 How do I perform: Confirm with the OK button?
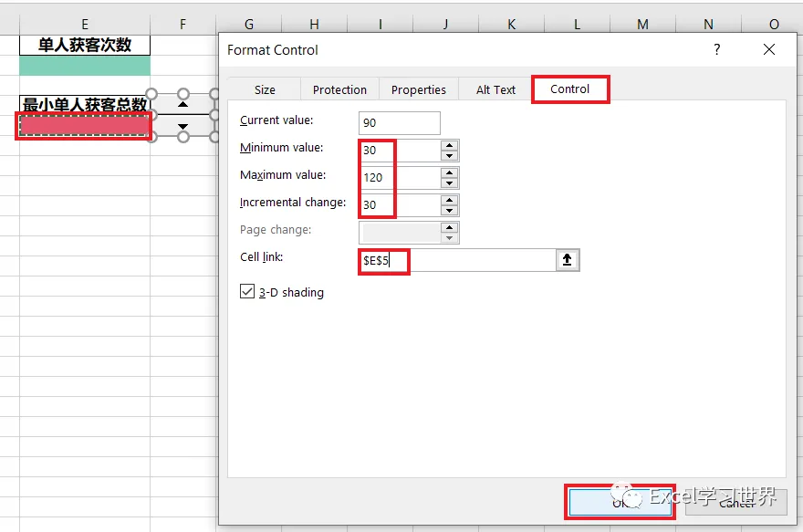[620, 502]
